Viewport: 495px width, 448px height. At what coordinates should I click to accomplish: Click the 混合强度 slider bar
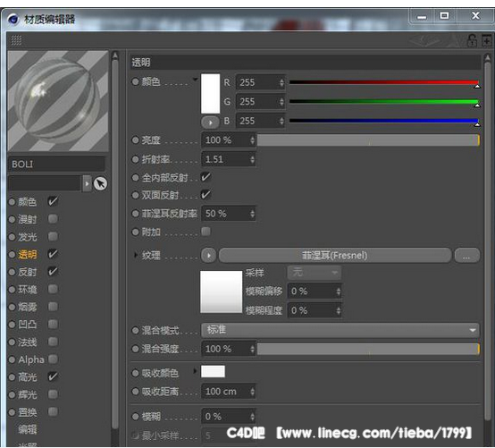click(368, 349)
